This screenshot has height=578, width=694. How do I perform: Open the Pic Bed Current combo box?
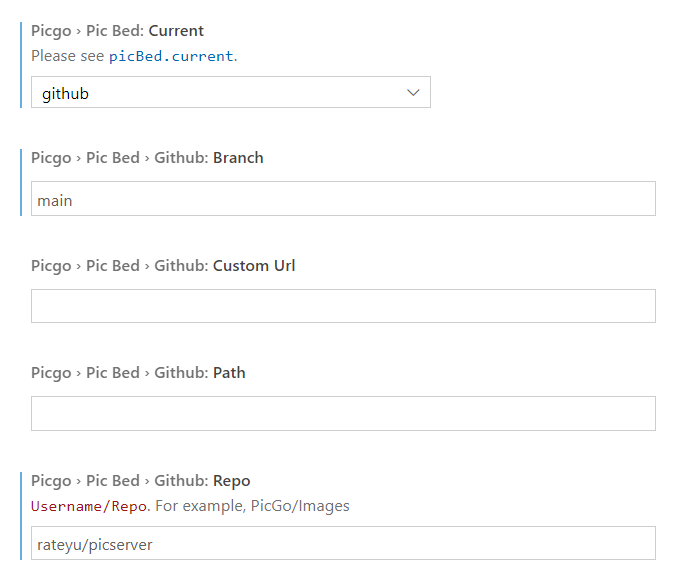(230, 93)
